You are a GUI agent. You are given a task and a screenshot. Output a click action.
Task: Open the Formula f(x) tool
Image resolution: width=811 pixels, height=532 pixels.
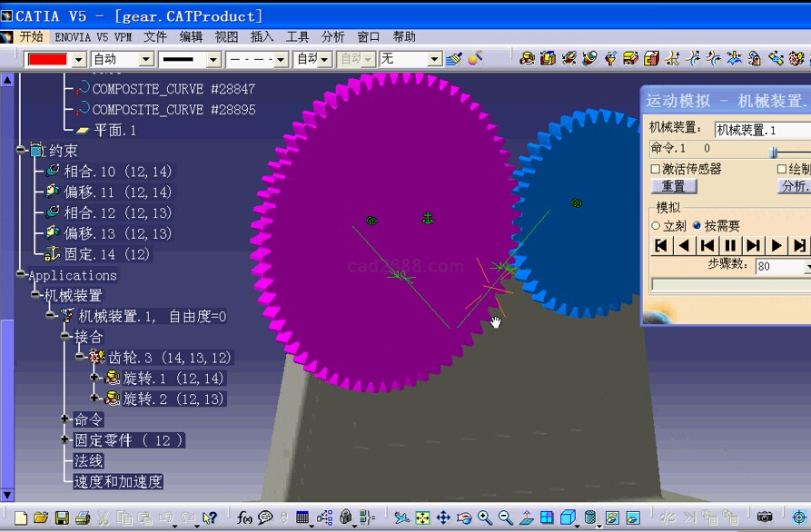[244, 518]
